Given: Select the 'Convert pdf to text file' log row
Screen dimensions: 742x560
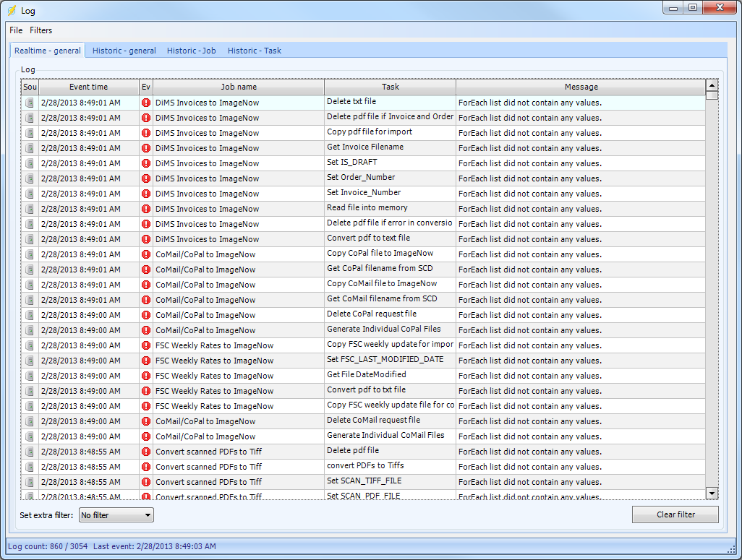Looking at the screenshot, I should (x=368, y=239).
